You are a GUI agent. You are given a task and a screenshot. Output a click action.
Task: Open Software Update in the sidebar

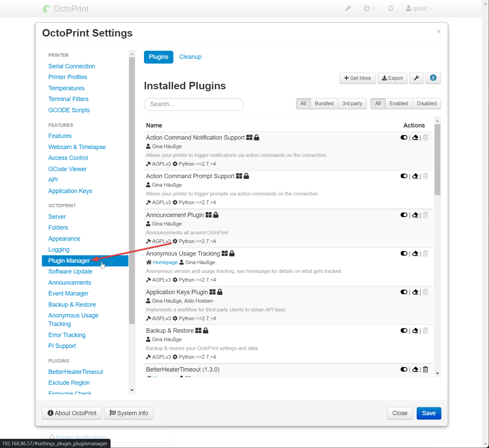pos(70,271)
